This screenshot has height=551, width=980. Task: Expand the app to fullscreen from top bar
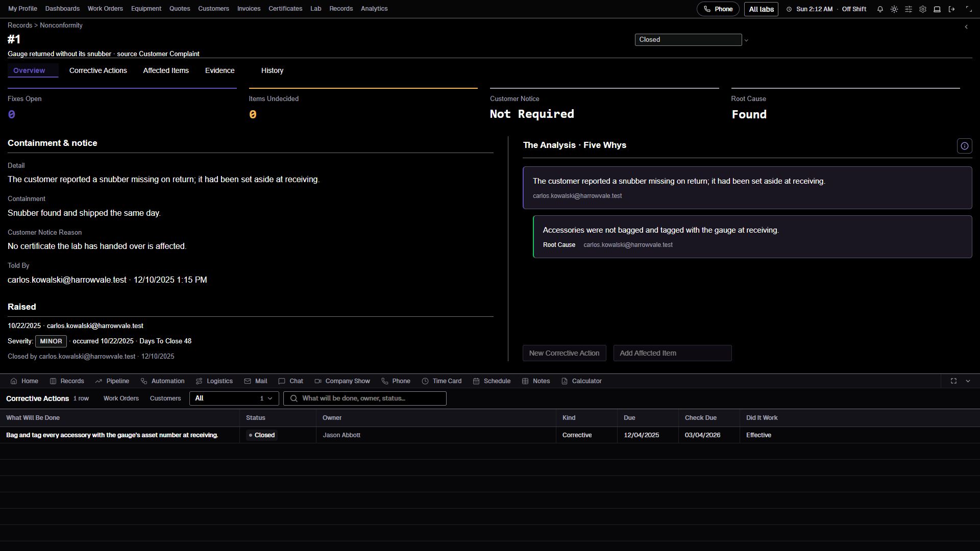click(x=969, y=9)
